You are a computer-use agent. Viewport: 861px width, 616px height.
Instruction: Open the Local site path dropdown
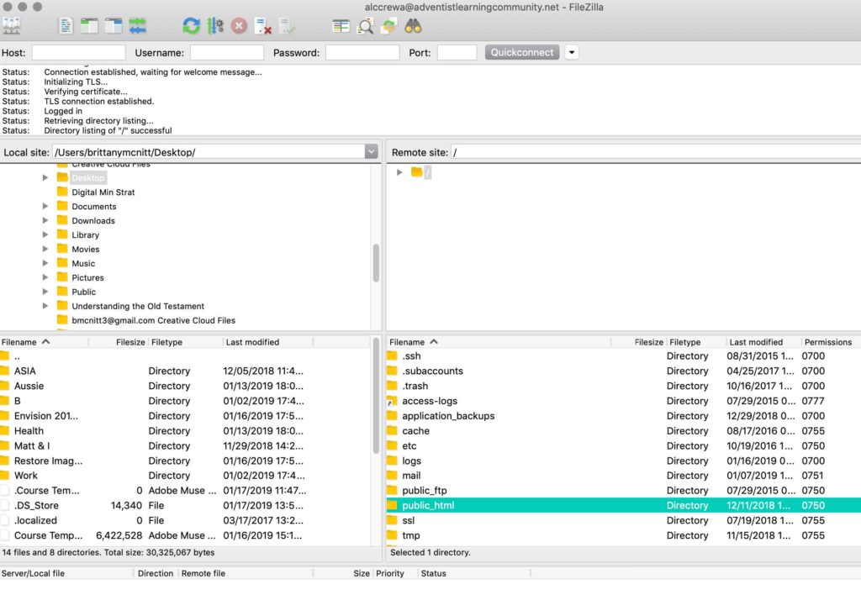[371, 151]
